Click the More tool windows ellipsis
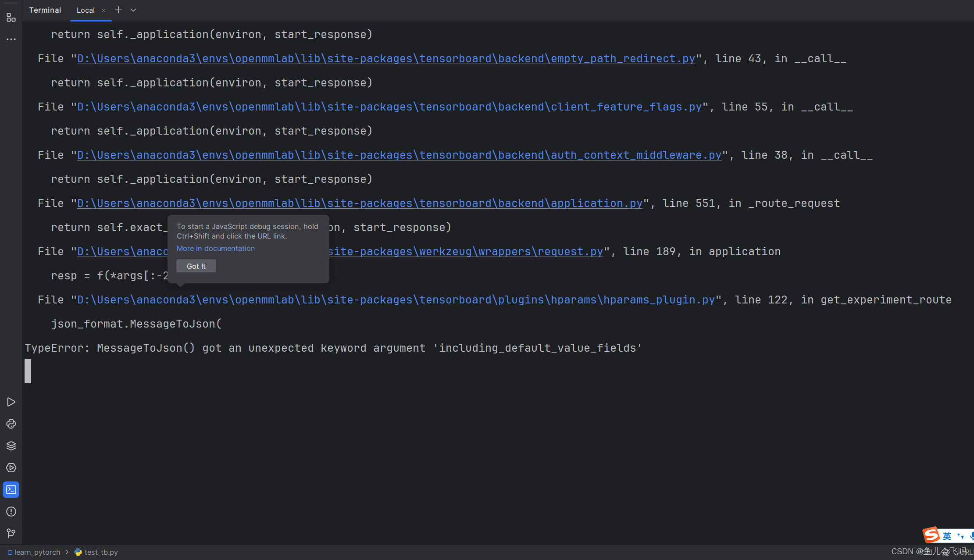The image size is (974, 560). (11, 39)
